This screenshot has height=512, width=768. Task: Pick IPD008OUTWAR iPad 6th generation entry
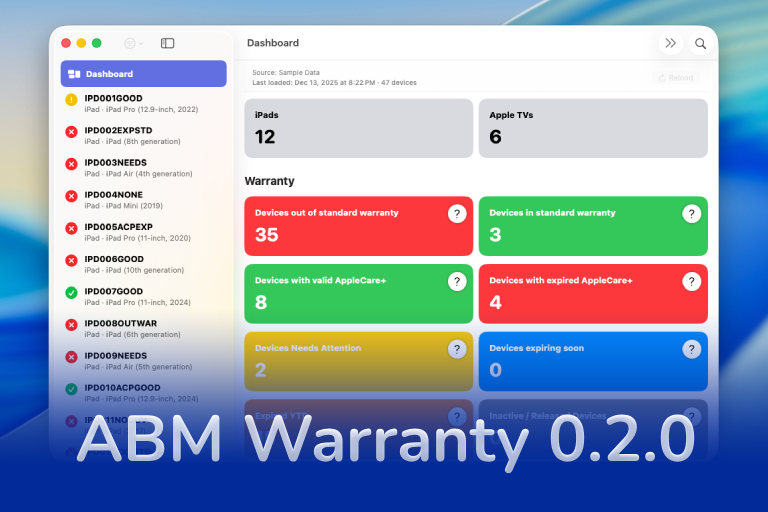click(144, 329)
